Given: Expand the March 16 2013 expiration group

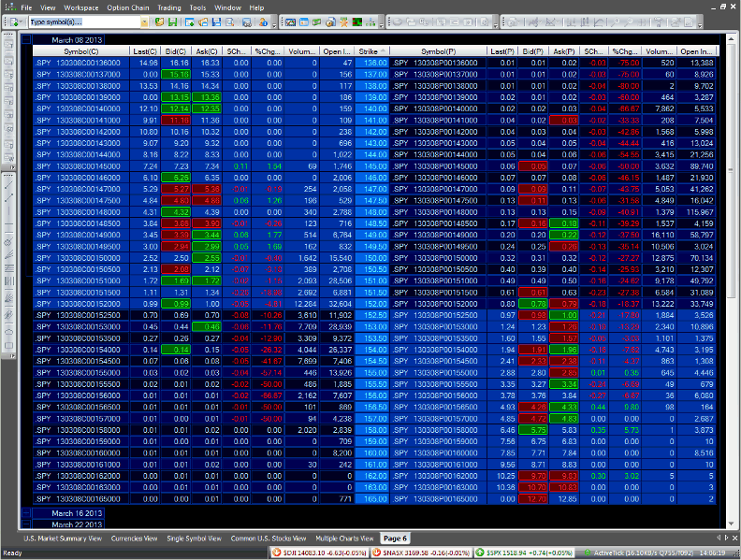Looking at the screenshot, I should click(26, 513).
